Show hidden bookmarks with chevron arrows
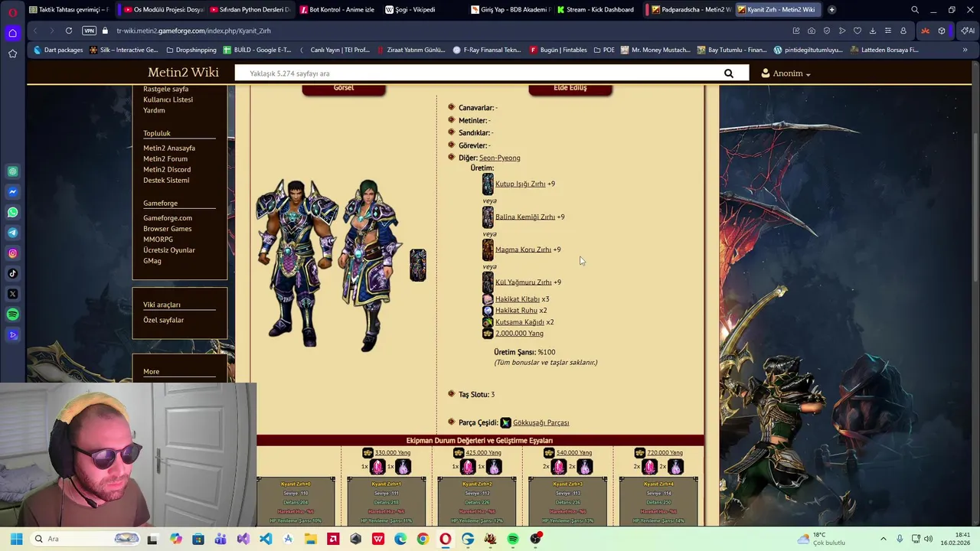The height and width of the screenshot is (551, 980). click(x=965, y=50)
